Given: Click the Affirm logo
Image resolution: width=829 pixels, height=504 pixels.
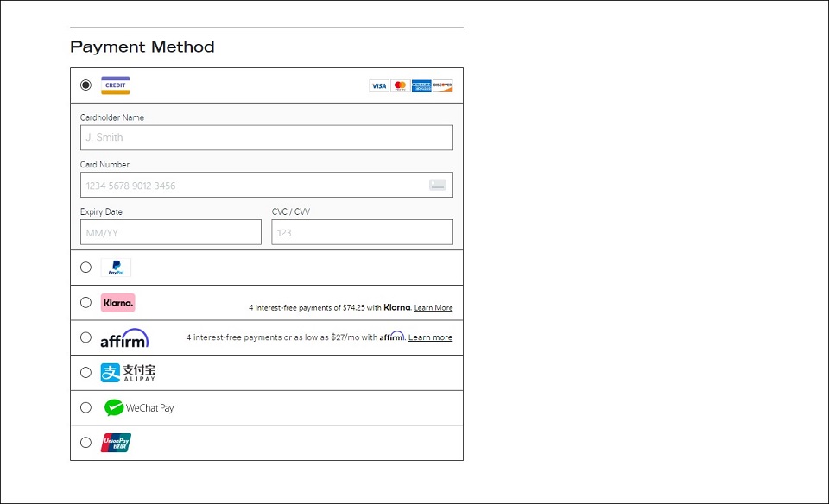Looking at the screenshot, I should tap(124, 338).
